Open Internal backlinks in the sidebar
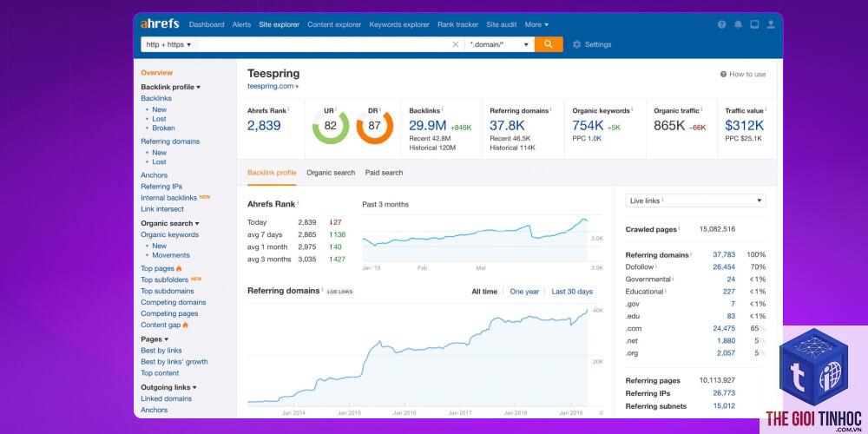 click(x=169, y=198)
